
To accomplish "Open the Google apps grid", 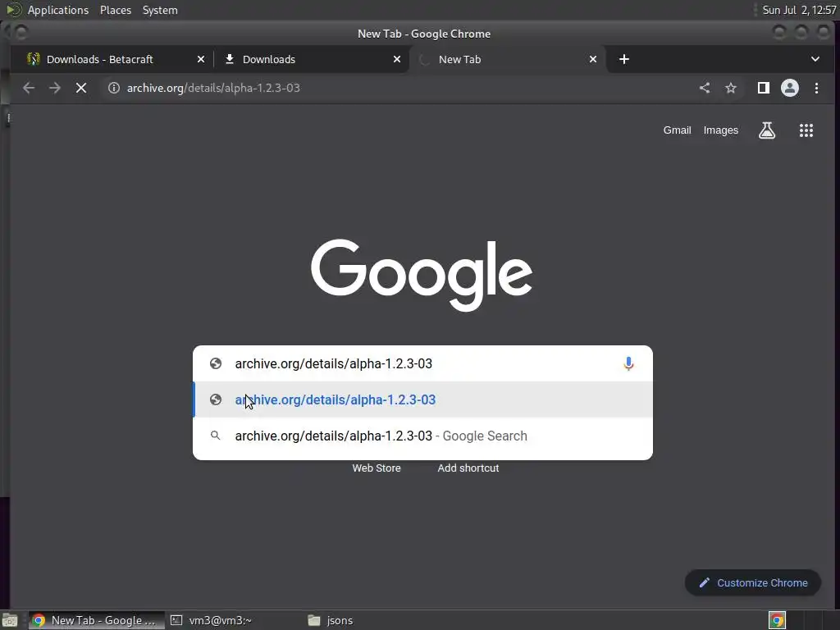I will click(x=806, y=130).
